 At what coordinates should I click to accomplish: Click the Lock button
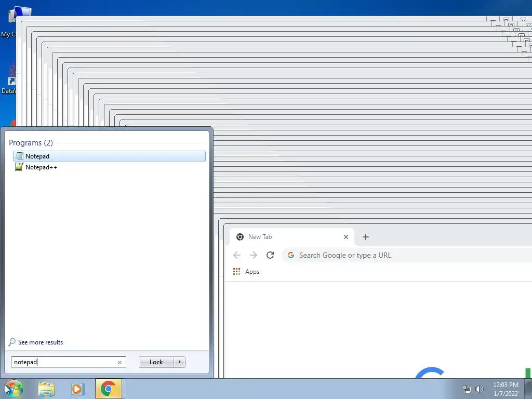point(156,362)
